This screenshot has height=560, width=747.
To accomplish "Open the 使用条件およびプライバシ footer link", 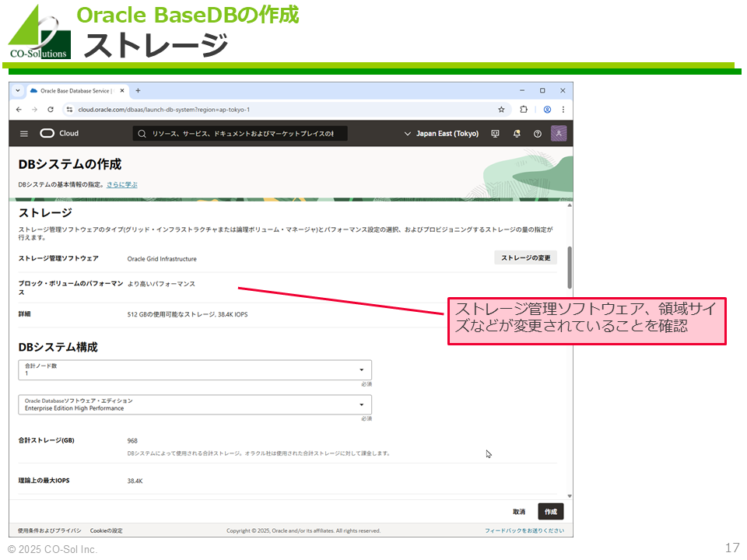I will point(50,530).
